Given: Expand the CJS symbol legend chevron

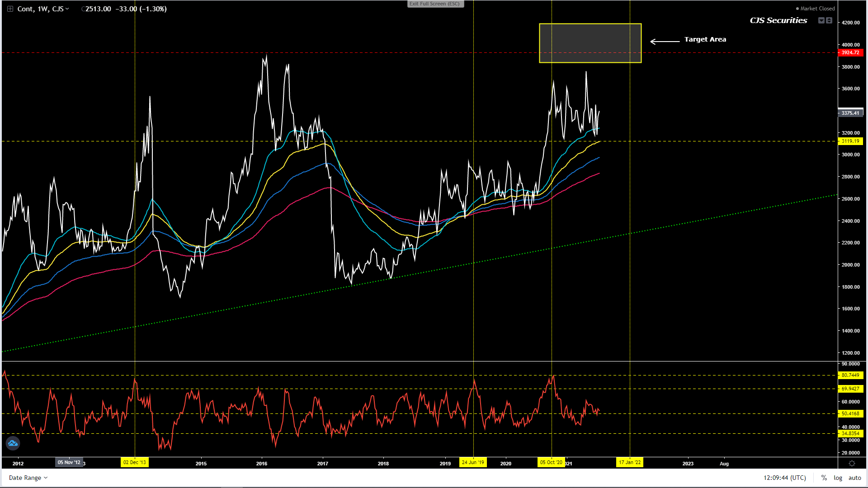Looking at the screenshot, I should (67, 9).
